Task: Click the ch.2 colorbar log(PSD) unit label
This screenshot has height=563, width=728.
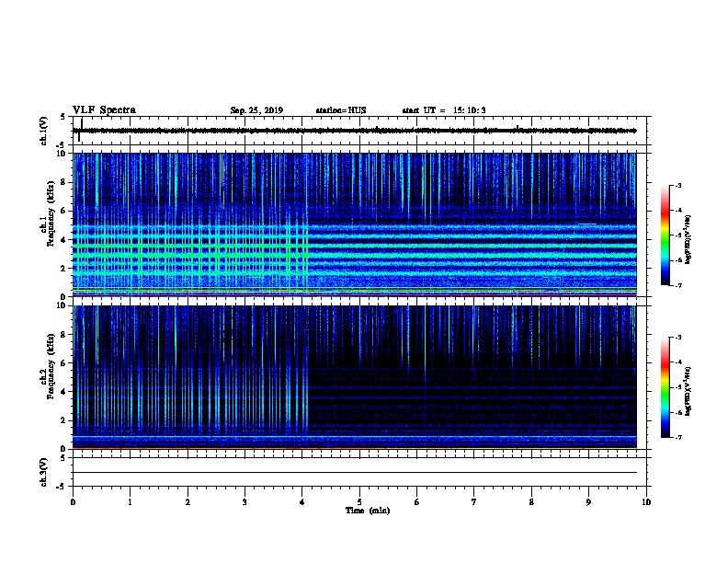Action: (x=688, y=391)
